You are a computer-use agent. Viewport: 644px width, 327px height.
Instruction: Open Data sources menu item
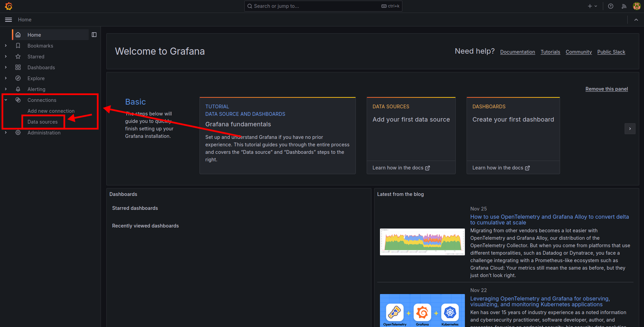point(42,122)
